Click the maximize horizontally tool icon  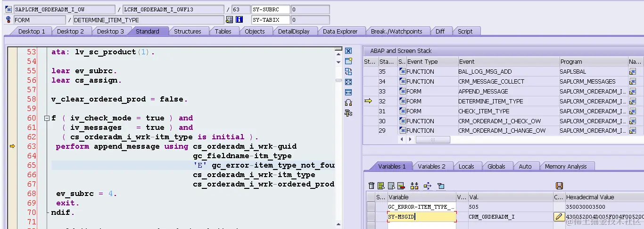(348, 92)
